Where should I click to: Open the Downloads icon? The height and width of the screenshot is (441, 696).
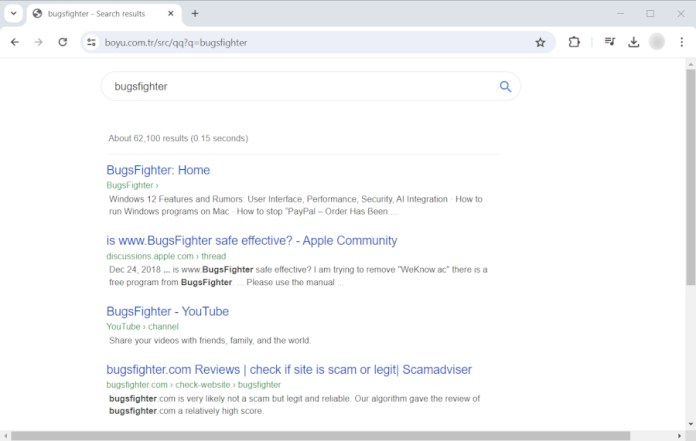point(633,42)
